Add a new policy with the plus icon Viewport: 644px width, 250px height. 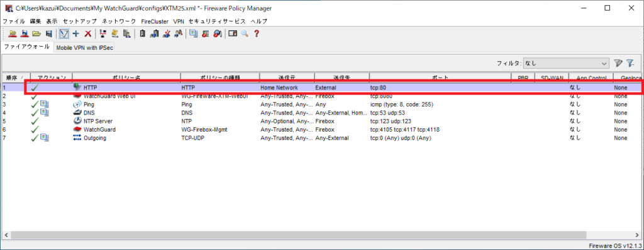tap(76, 34)
